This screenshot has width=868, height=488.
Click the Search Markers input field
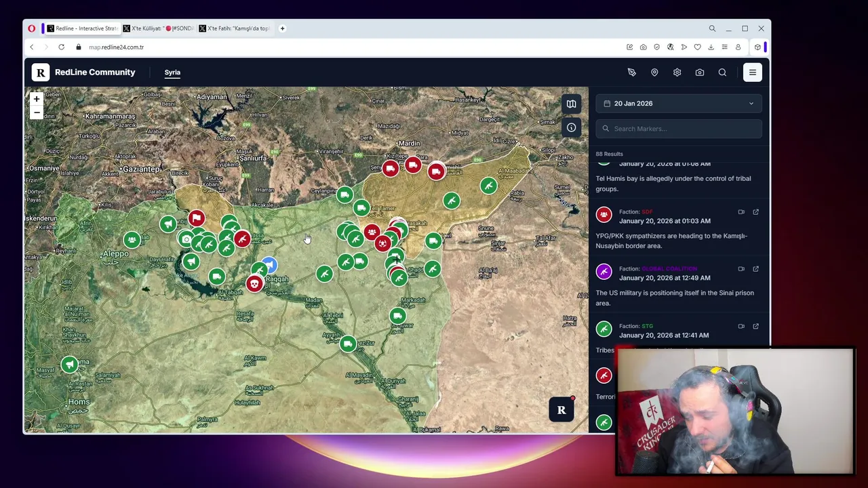(x=679, y=129)
